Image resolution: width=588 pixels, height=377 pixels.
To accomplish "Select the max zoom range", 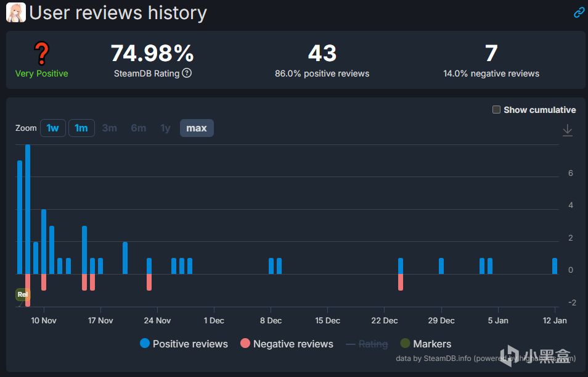I will click(197, 128).
